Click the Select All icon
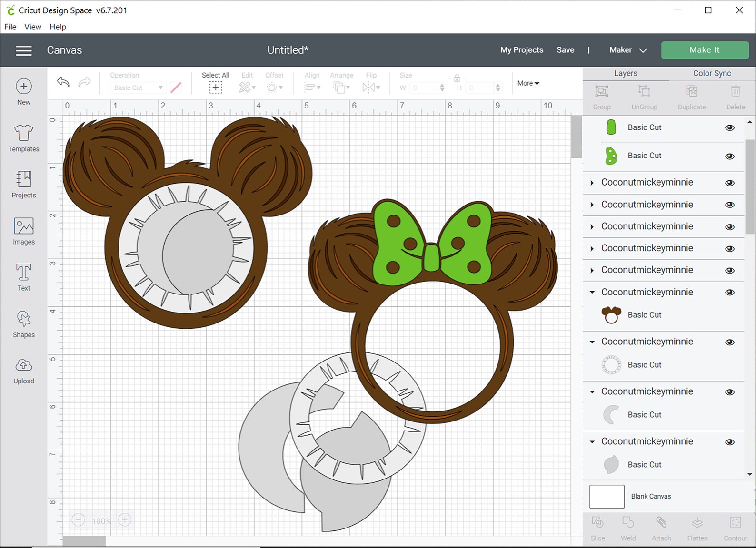Image resolution: width=756 pixels, height=548 pixels. click(215, 87)
